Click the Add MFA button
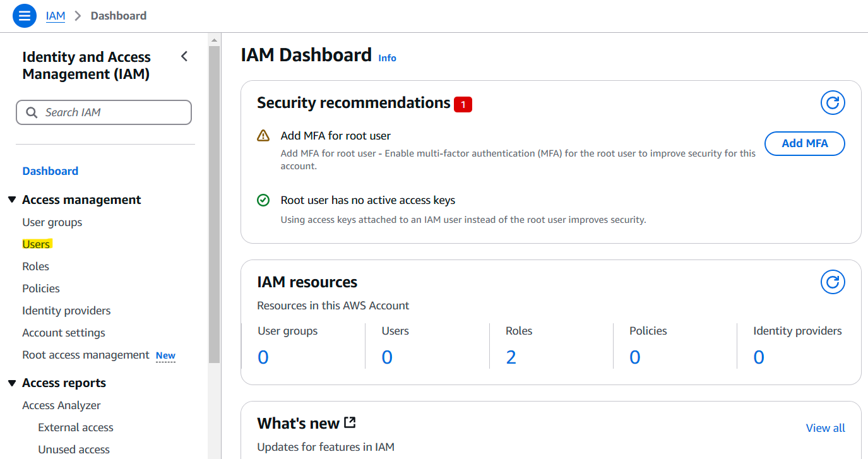 (805, 143)
